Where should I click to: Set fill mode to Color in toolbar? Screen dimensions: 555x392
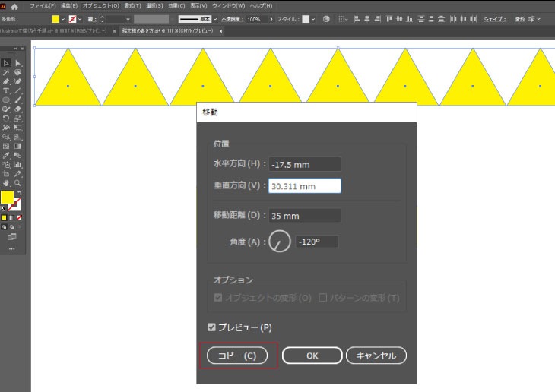(4, 217)
